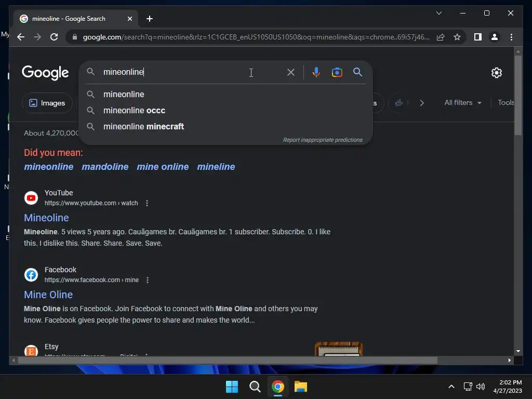Close the mineoline Google Search tab
Screen dimensions: 532x399
click(129, 19)
